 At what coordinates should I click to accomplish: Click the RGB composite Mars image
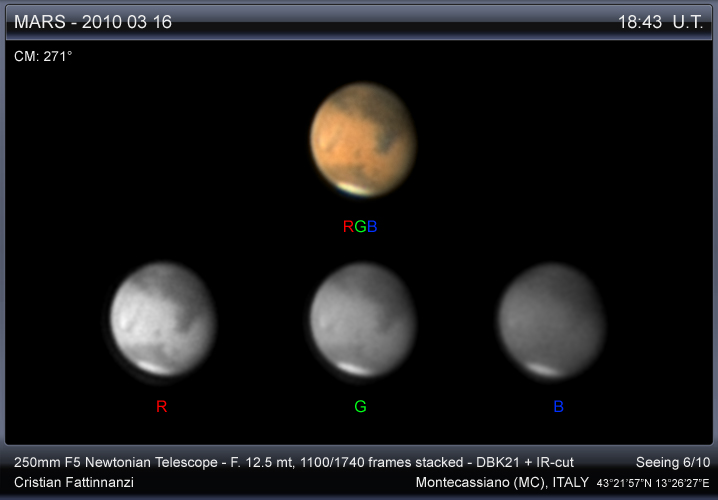tap(363, 140)
